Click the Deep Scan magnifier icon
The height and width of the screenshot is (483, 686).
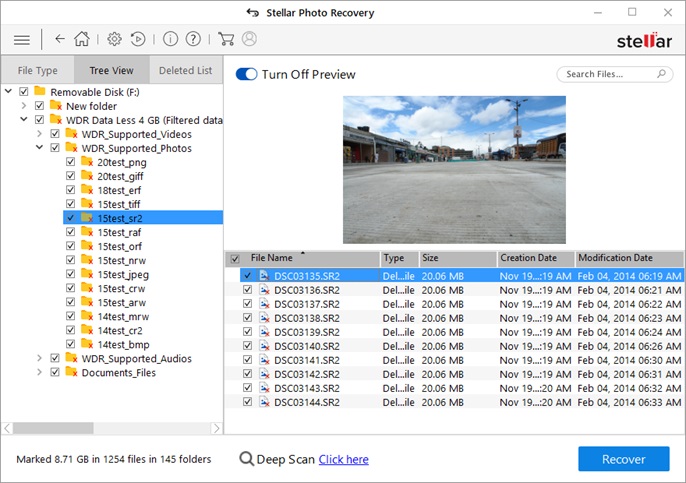(x=246, y=459)
